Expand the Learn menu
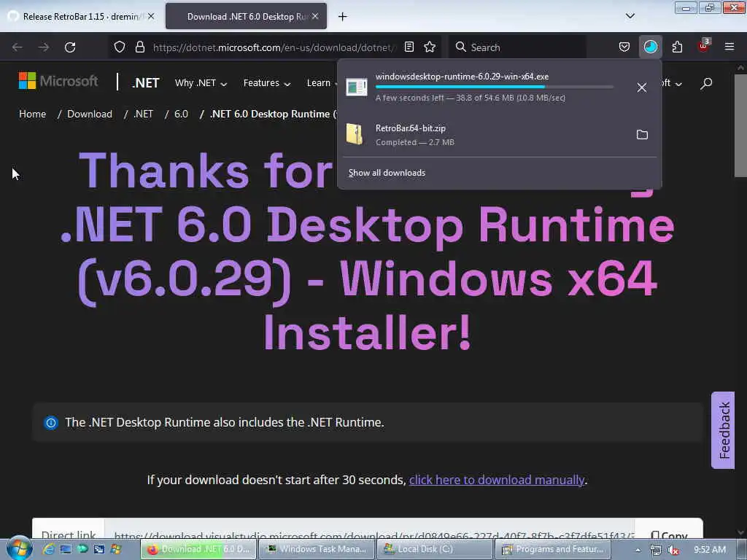 pos(322,83)
